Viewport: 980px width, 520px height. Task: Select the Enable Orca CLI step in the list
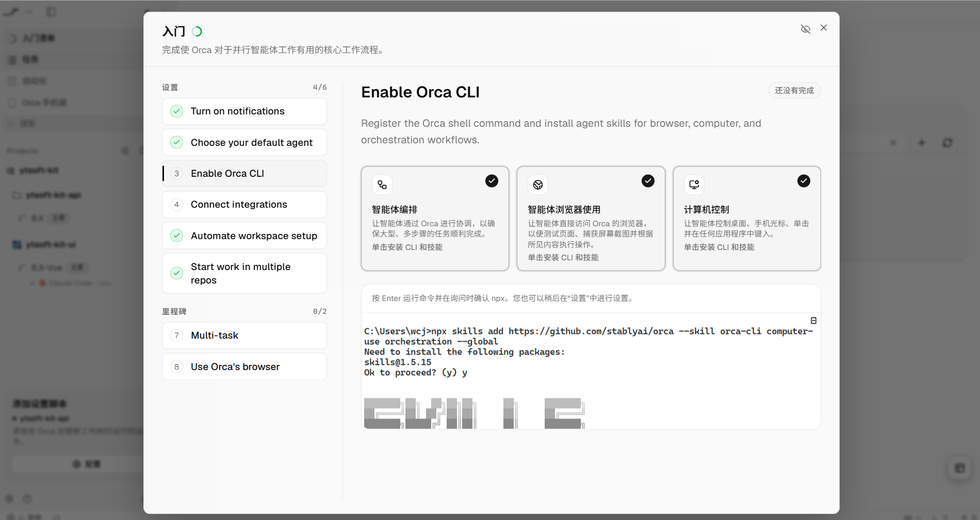point(244,173)
